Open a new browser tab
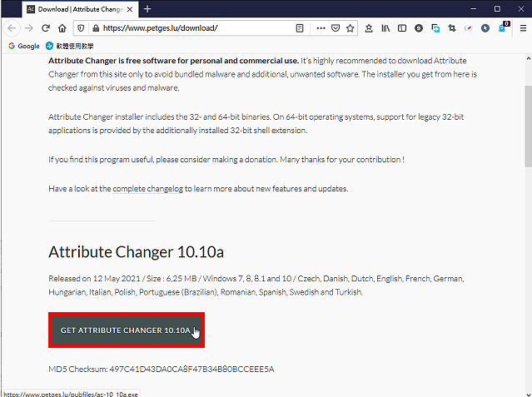532x397 pixels. [147, 9]
